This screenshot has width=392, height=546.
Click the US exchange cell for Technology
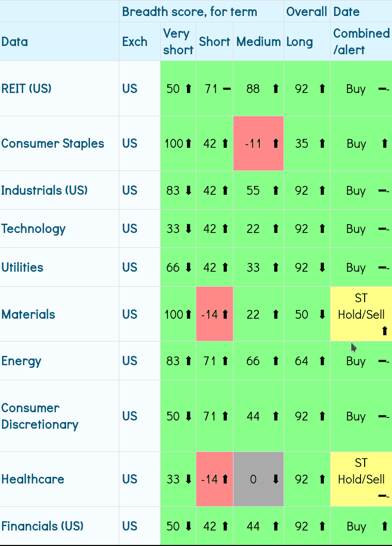click(x=130, y=229)
